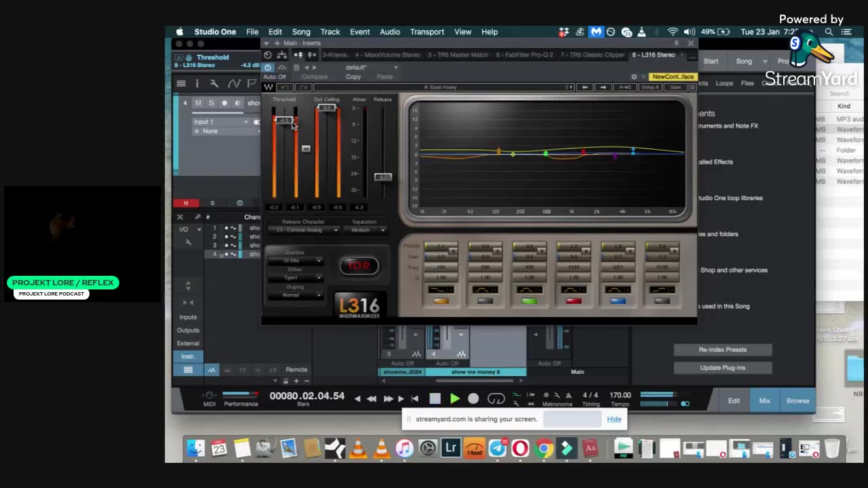Click the green band color button

pyautogui.click(x=529, y=301)
